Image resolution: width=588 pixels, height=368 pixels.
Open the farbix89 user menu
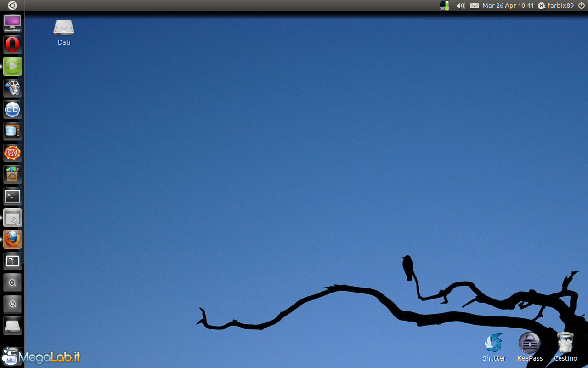[x=556, y=6]
